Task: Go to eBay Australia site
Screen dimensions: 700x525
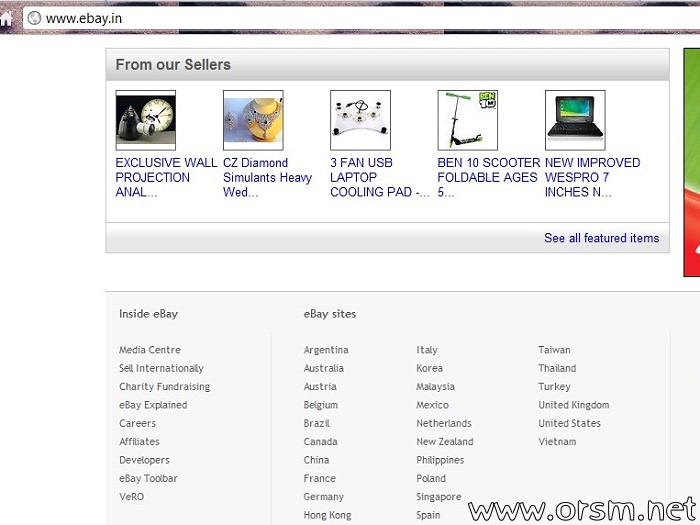Action: pos(324,368)
